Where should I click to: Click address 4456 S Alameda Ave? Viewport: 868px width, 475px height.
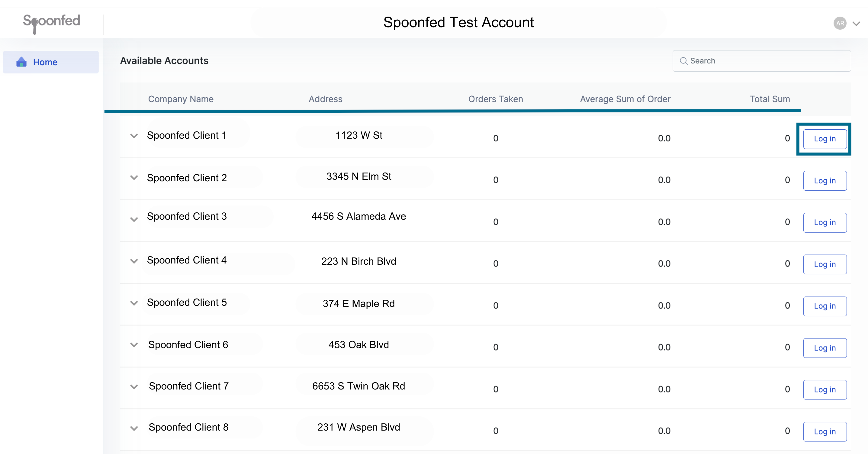tap(358, 216)
